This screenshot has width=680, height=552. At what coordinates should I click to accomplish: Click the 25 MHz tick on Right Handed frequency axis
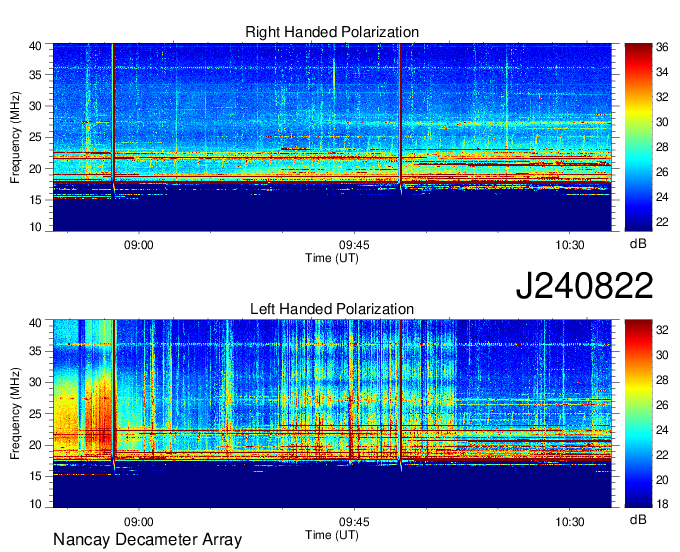pyautogui.click(x=35, y=137)
